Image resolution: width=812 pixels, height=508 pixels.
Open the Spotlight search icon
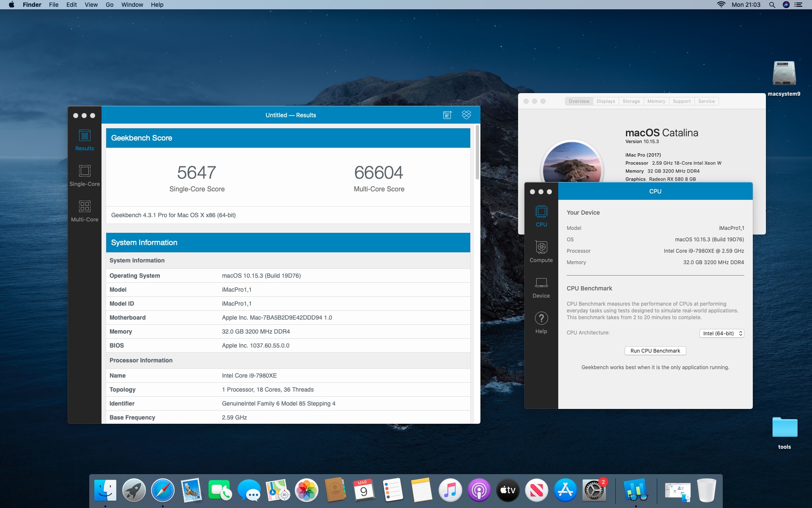pyautogui.click(x=772, y=5)
